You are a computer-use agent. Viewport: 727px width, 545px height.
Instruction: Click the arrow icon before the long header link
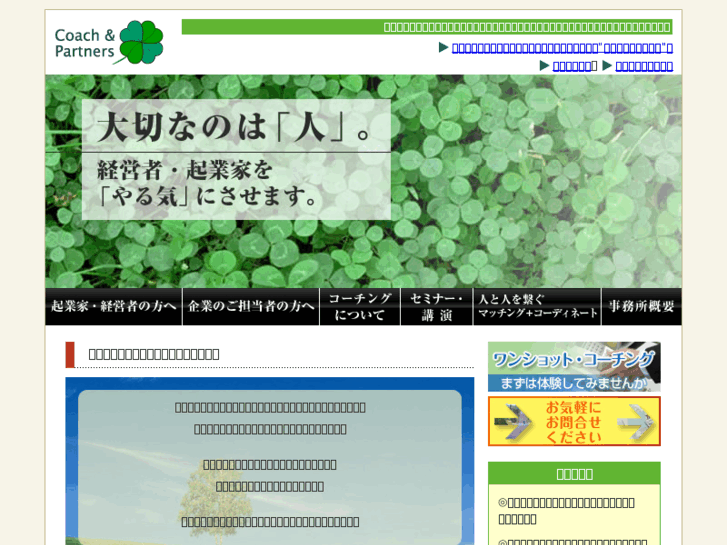point(443,47)
